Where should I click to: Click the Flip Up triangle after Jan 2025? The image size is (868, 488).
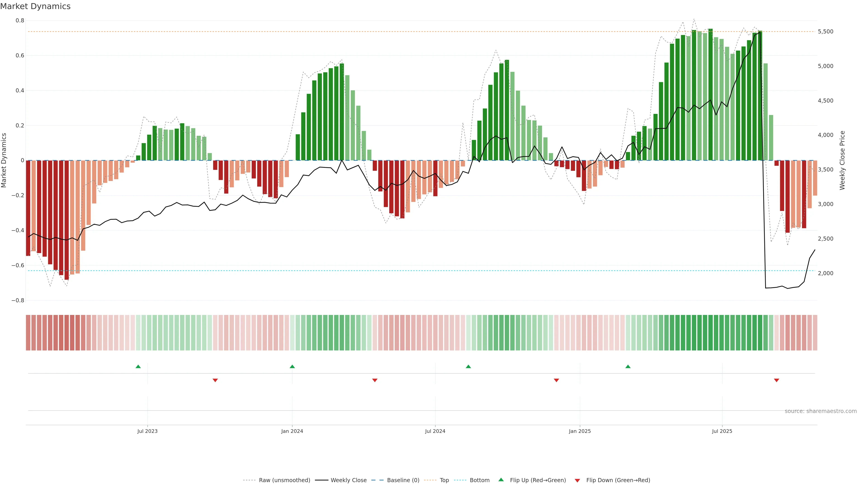[628, 366]
